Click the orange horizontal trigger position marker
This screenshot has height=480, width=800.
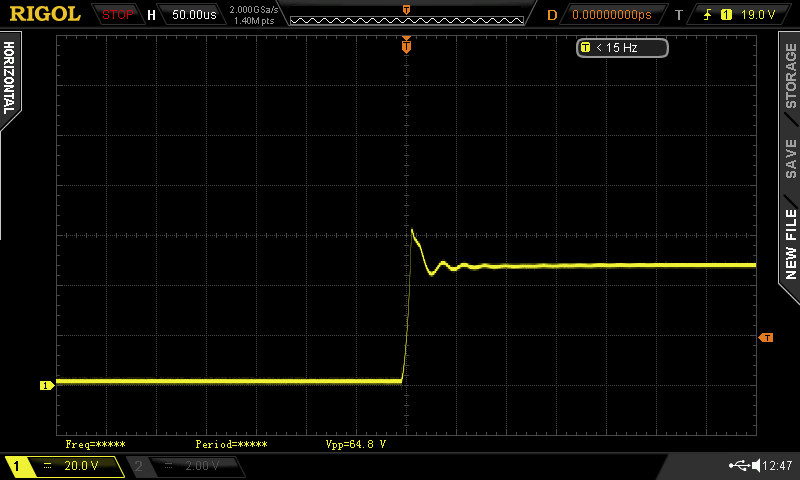(x=406, y=46)
